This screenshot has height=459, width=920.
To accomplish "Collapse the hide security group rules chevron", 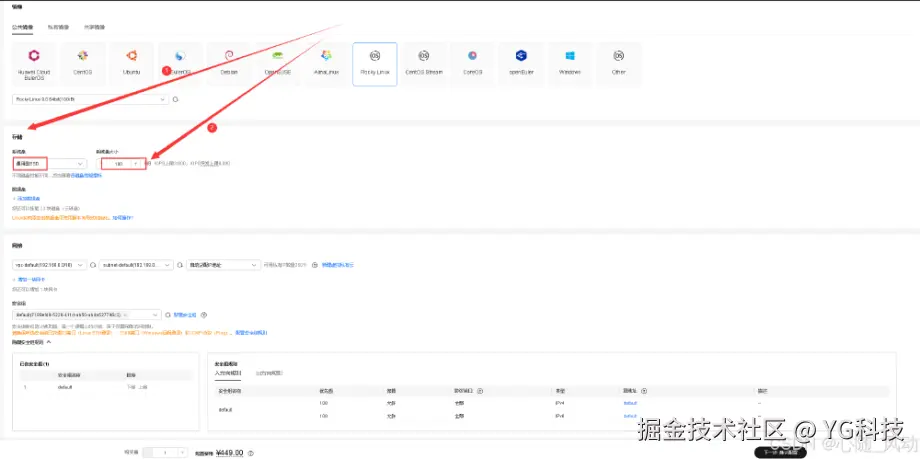I will click(x=49, y=342).
